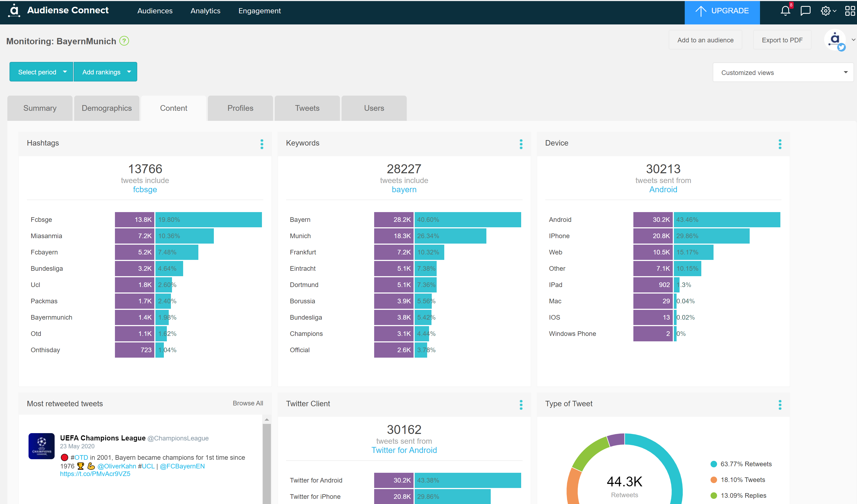Image resolution: width=857 pixels, height=504 pixels.
Task: Open the Analytics menu
Action: [205, 11]
